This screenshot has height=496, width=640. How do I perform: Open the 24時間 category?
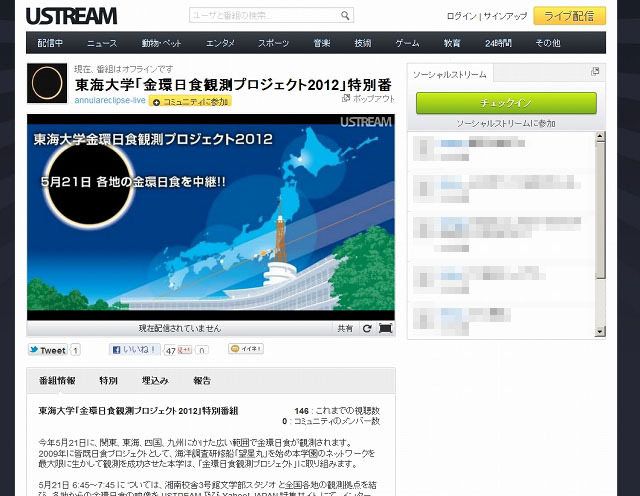click(498, 43)
